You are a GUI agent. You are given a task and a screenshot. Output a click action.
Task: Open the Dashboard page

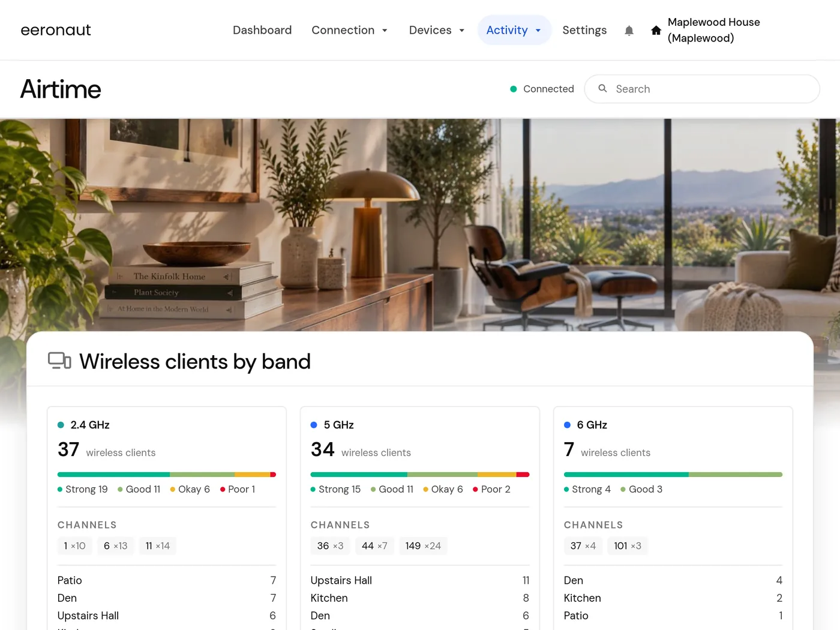262,30
